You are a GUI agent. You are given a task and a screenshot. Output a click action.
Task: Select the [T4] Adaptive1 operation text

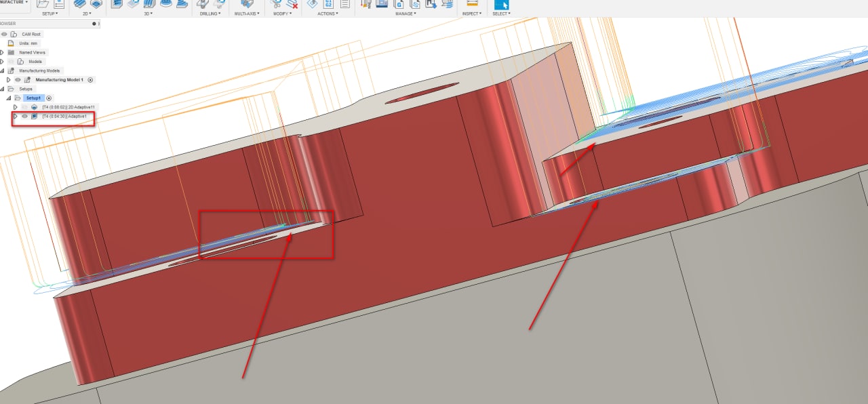64,117
